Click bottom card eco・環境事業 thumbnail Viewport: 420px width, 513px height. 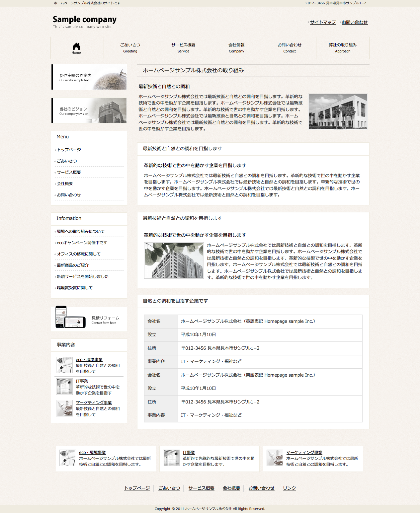point(68,458)
